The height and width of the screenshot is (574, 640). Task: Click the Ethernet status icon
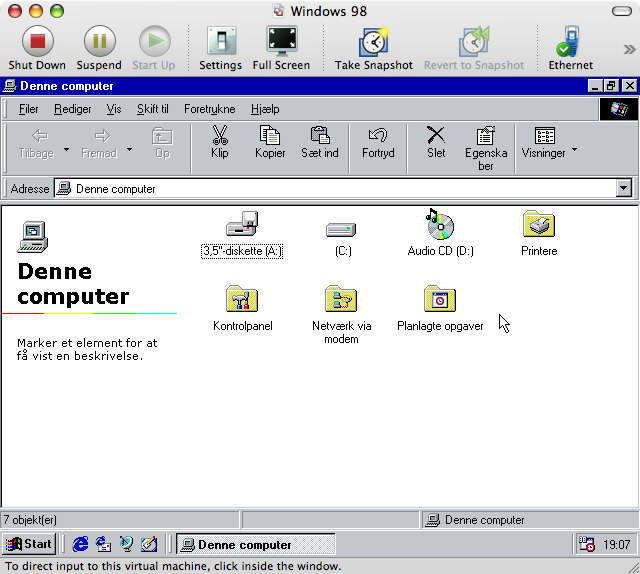(x=570, y=48)
